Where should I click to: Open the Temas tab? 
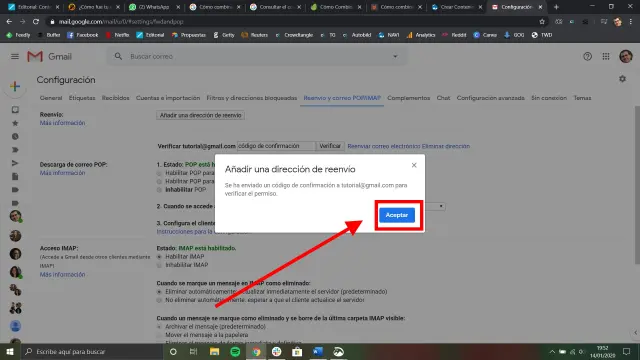click(x=582, y=98)
